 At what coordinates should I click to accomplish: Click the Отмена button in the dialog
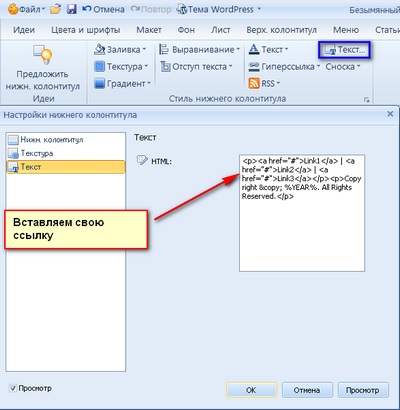coord(307,390)
